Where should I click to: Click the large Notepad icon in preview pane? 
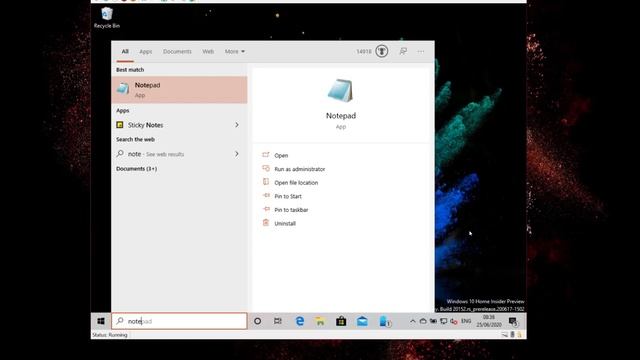tap(340, 90)
